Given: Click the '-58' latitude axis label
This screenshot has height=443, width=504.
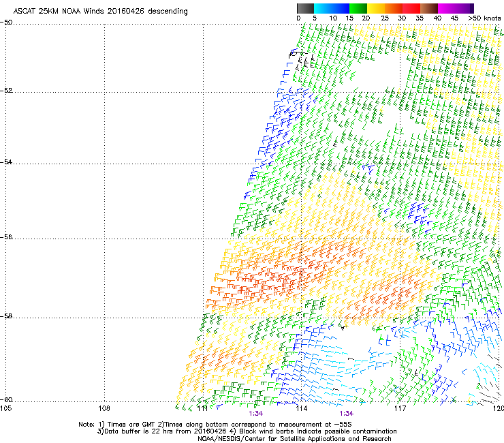Looking at the screenshot, I should tap(6, 316).
